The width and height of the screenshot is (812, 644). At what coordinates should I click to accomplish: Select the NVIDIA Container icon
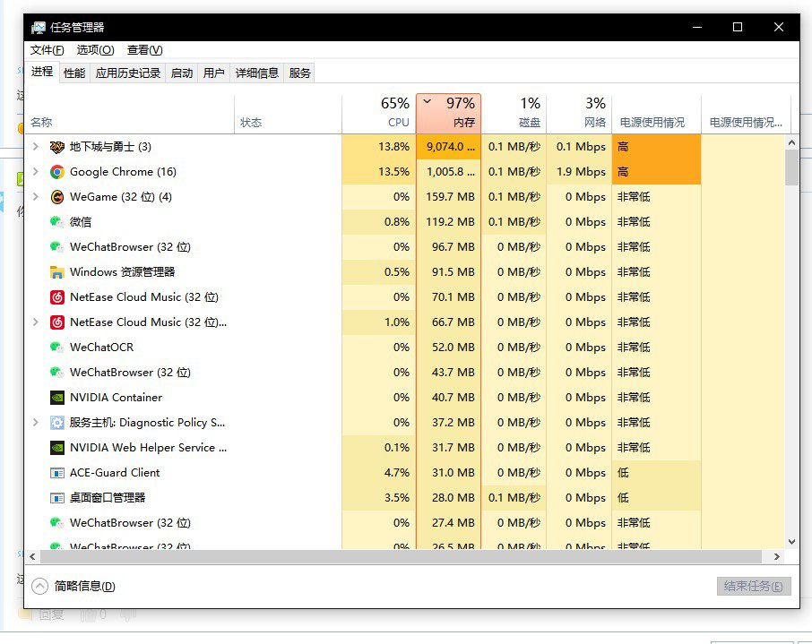57,398
